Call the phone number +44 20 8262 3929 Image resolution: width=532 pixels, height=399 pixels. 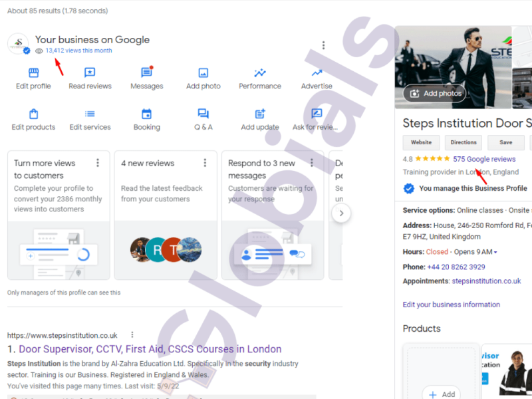(456, 267)
